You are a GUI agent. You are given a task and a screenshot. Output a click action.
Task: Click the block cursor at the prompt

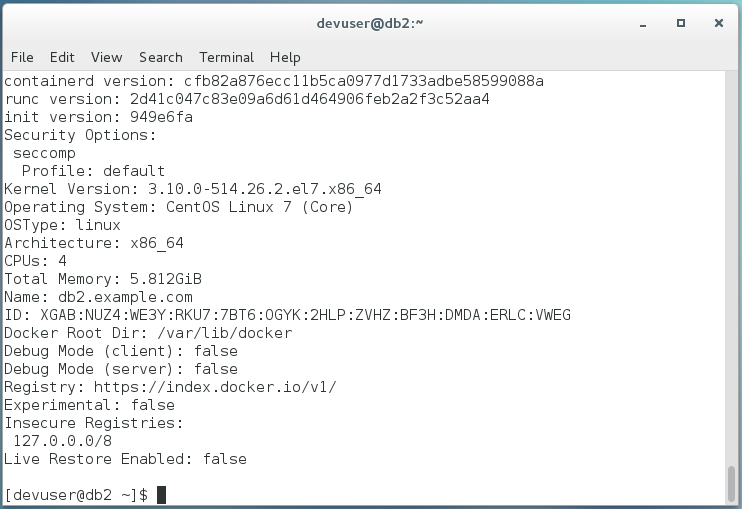161,495
